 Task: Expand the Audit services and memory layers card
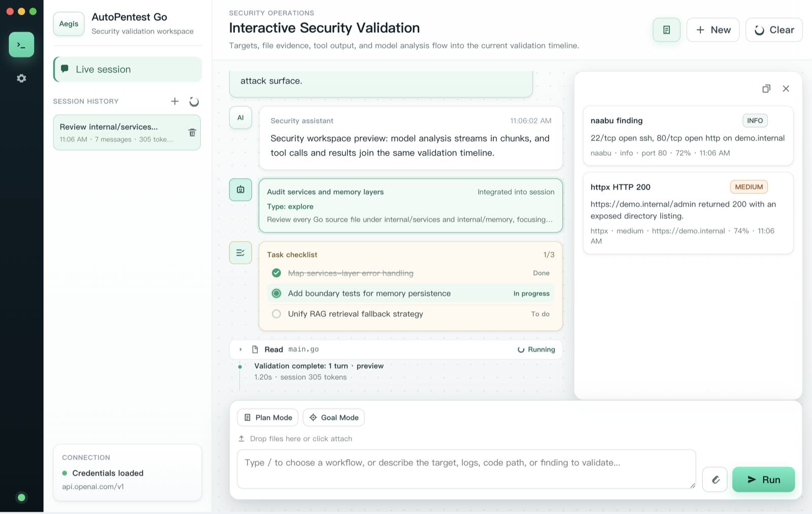click(x=411, y=205)
